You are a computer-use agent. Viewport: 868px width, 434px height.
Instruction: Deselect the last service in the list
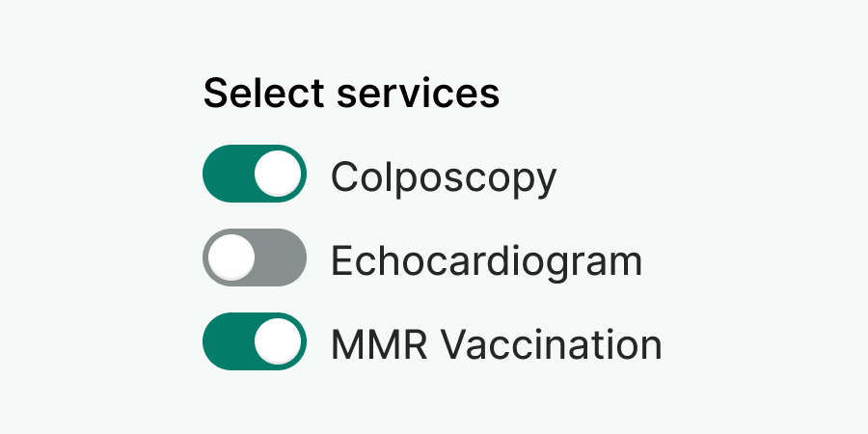point(255,342)
